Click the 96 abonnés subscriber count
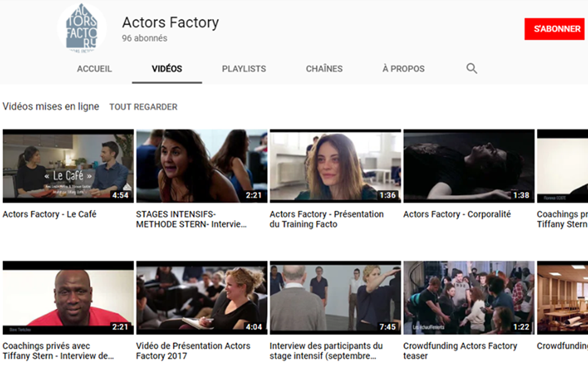The height and width of the screenshot is (392, 588). coord(145,38)
